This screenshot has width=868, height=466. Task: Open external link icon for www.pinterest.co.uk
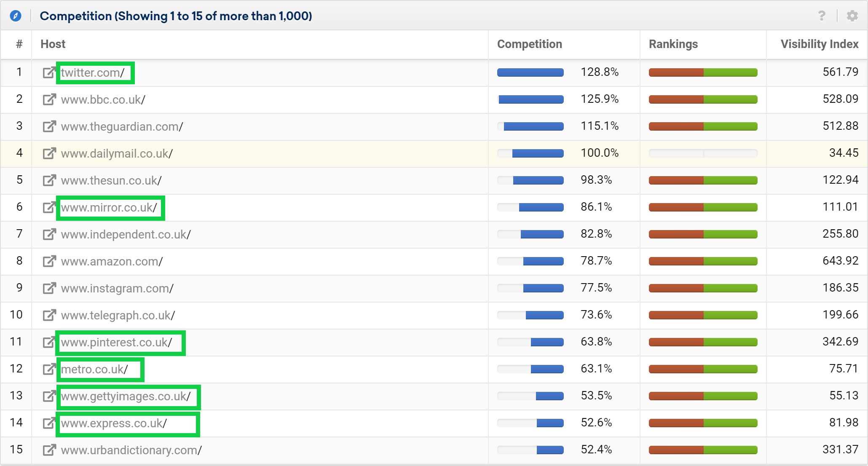click(49, 342)
